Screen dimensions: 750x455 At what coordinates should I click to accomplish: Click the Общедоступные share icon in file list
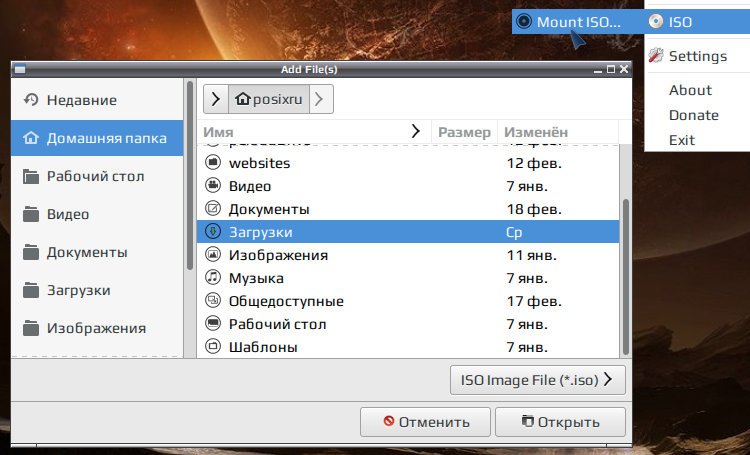(x=213, y=300)
